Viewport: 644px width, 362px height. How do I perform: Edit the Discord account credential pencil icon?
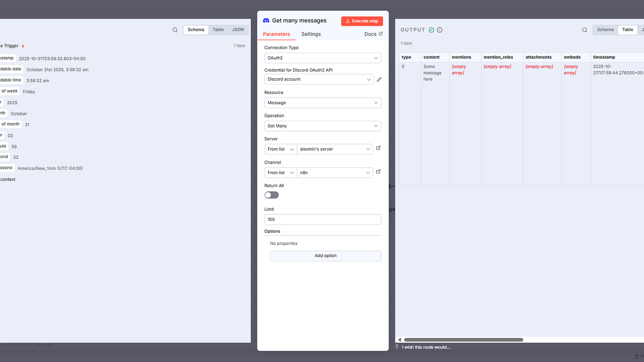coord(379,80)
